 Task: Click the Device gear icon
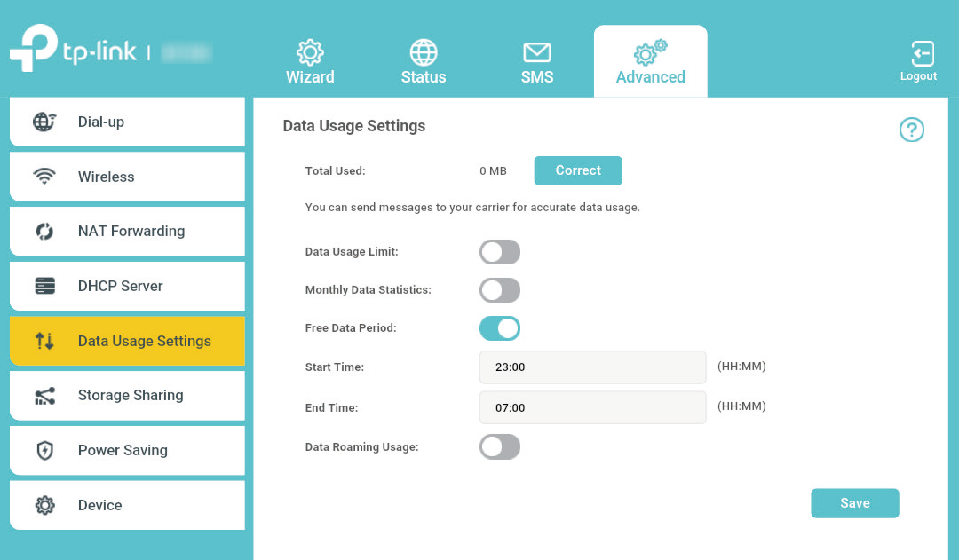44,505
